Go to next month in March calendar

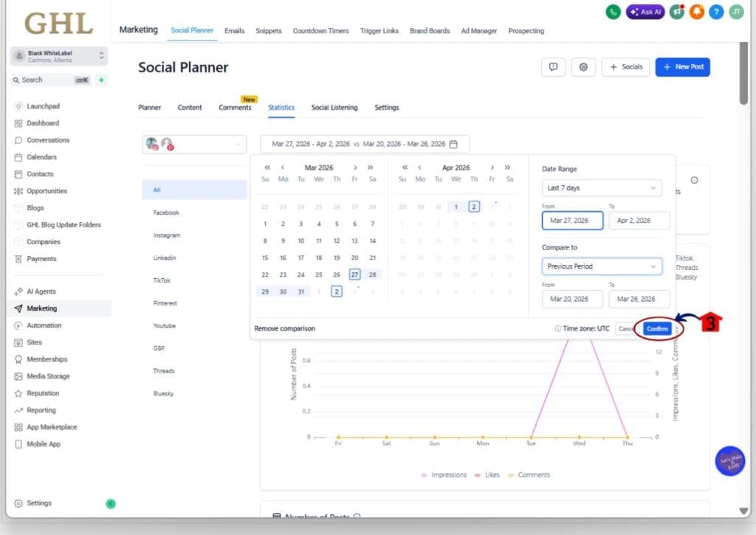coord(355,168)
